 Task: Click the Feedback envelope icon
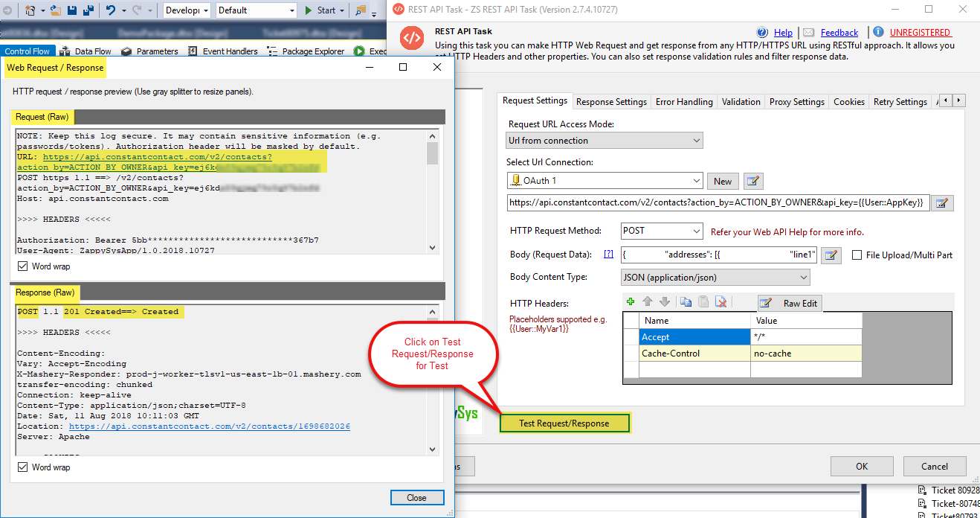(809, 33)
